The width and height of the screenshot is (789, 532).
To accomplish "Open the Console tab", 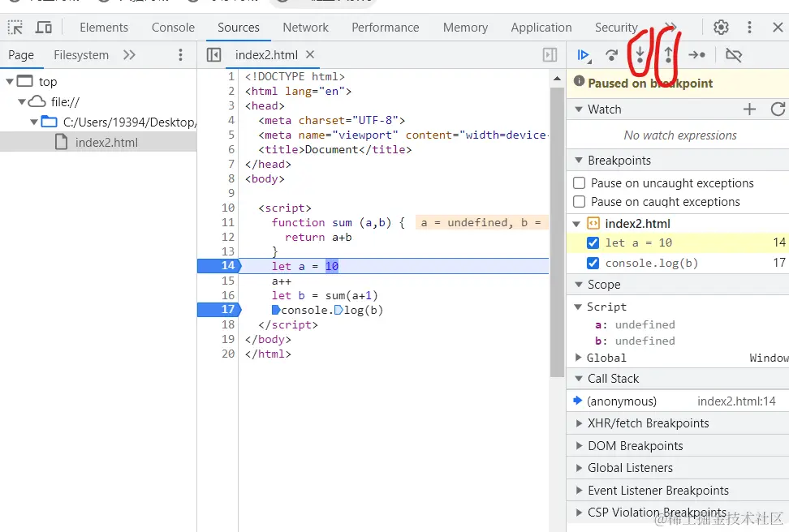I will (173, 27).
